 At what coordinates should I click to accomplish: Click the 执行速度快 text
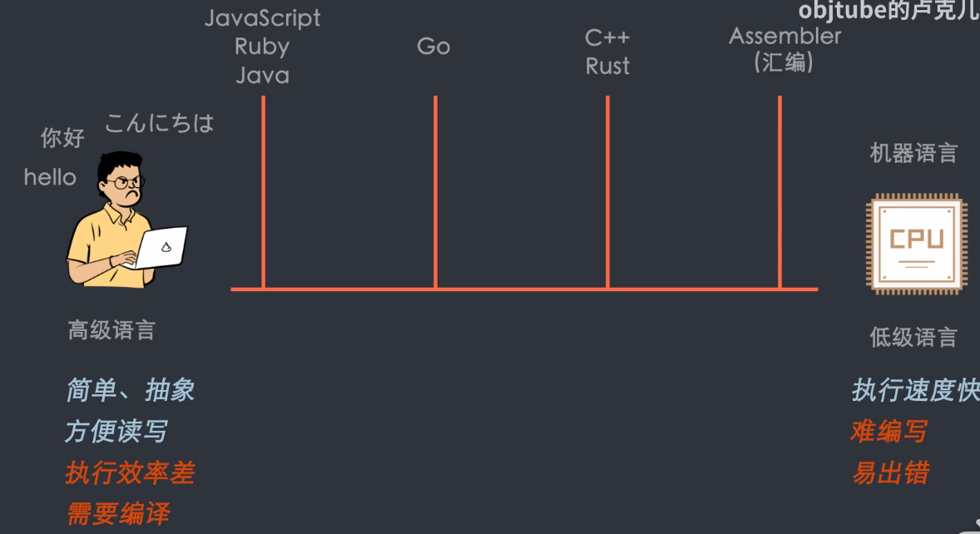(914, 391)
